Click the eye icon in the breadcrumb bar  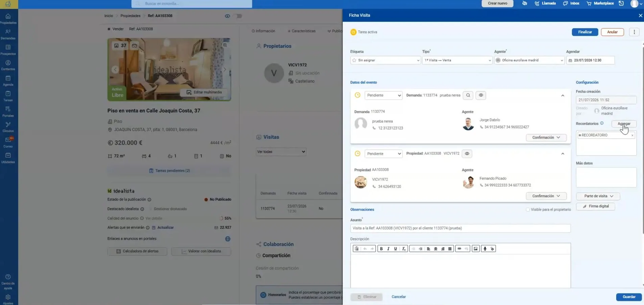tap(227, 16)
